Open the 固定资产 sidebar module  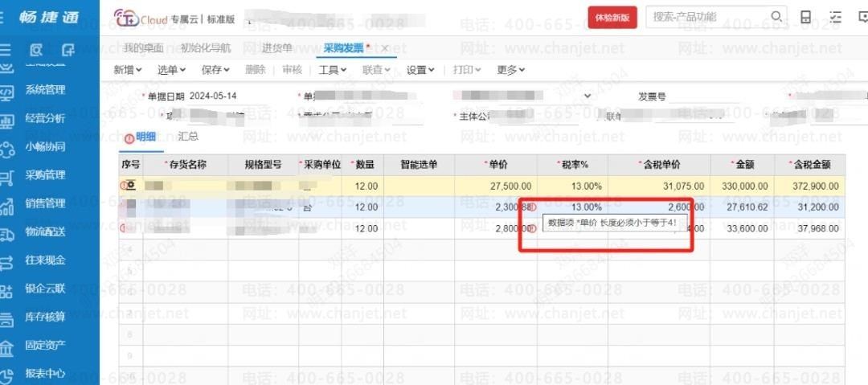tap(44, 345)
